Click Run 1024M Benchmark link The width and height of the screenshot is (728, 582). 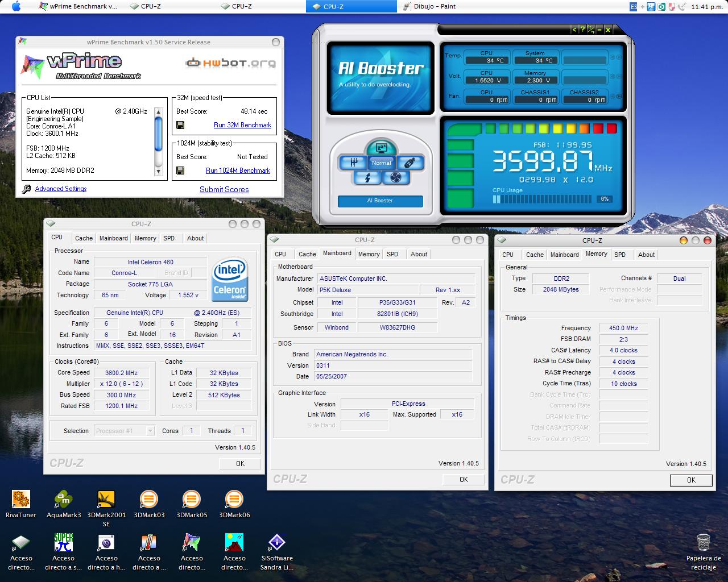click(x=238, y=171)
